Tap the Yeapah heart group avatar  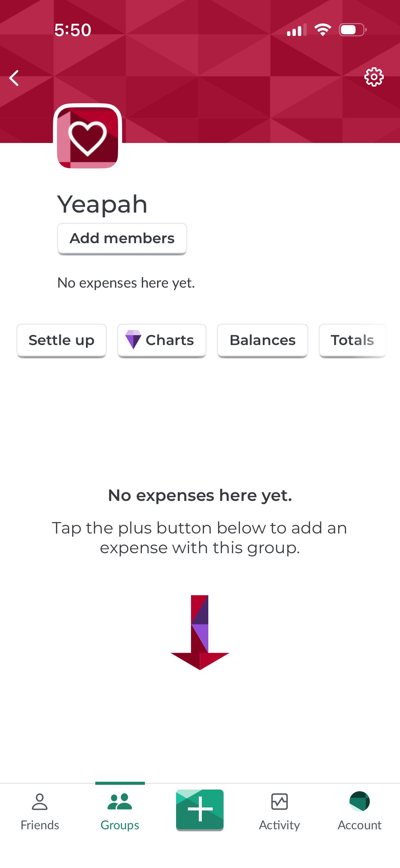[88, 137]
